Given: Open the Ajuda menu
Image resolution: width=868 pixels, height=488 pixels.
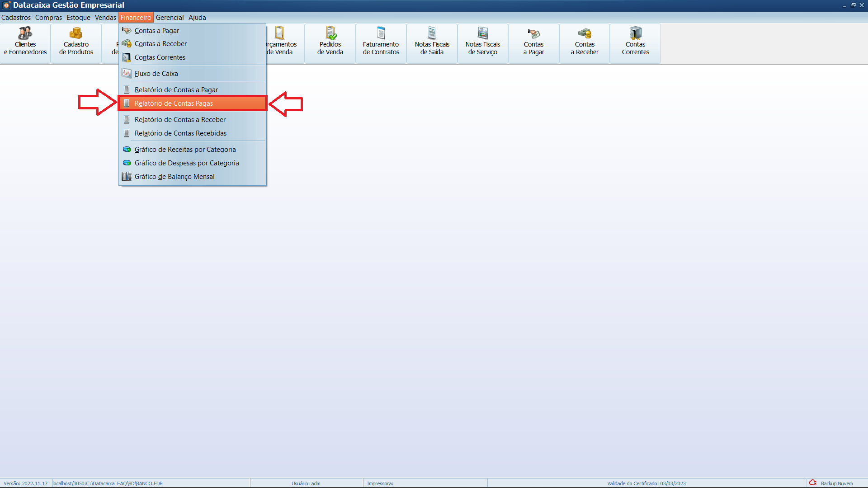Looking at the screenshot, I should coord(197,18).
